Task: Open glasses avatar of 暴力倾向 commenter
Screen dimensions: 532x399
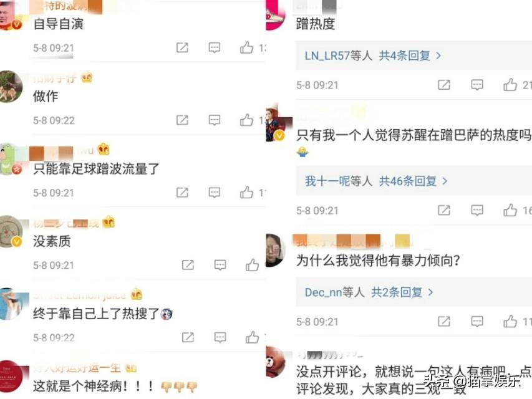Action: tap(275, 250)
